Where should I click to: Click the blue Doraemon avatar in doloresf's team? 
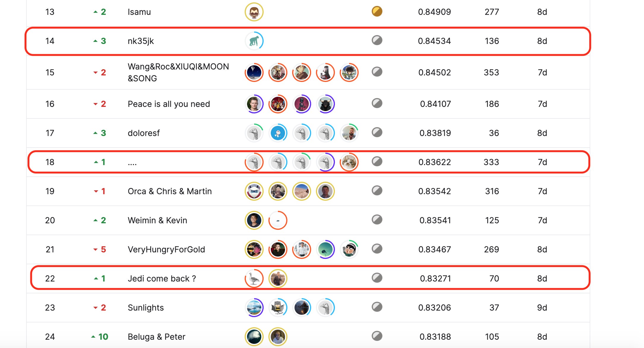278,133
